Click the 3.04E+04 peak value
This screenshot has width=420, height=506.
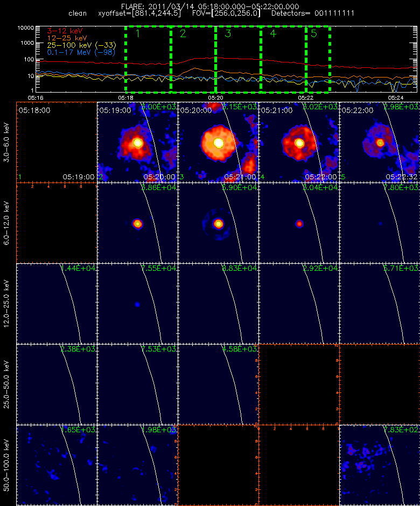[321, 187]
